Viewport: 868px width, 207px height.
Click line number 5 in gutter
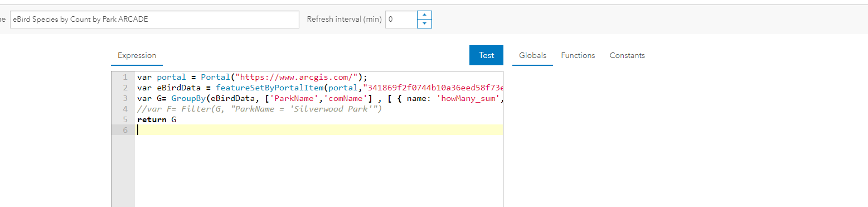(125, 119)
